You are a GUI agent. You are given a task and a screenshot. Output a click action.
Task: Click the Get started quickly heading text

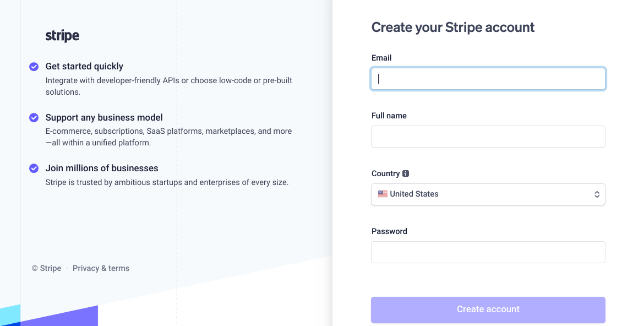coord(84,66)
